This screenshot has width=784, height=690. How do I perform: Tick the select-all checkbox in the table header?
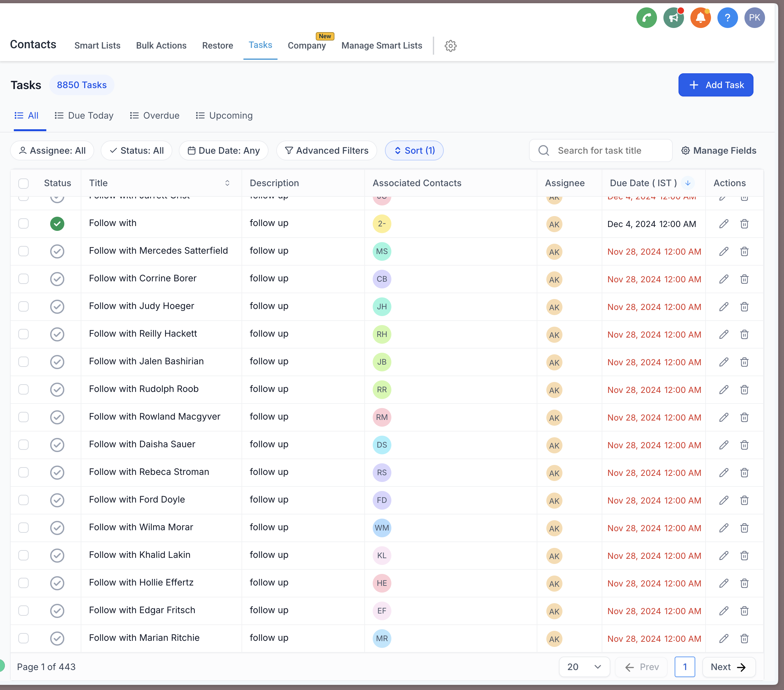(x=23, y=183)
